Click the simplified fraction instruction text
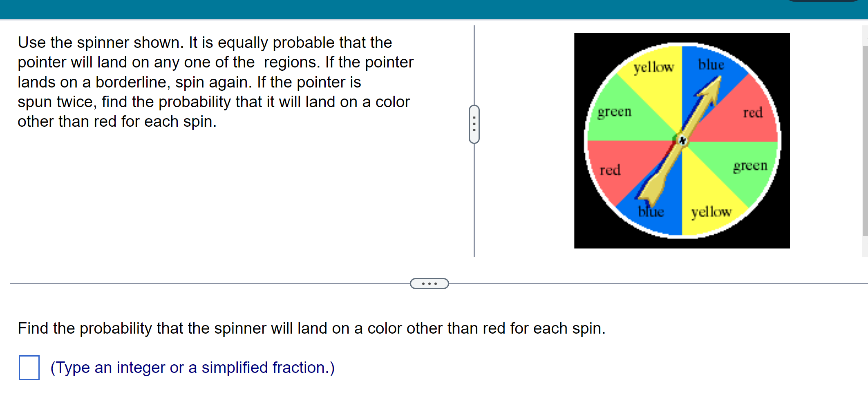 pos(192,368)
